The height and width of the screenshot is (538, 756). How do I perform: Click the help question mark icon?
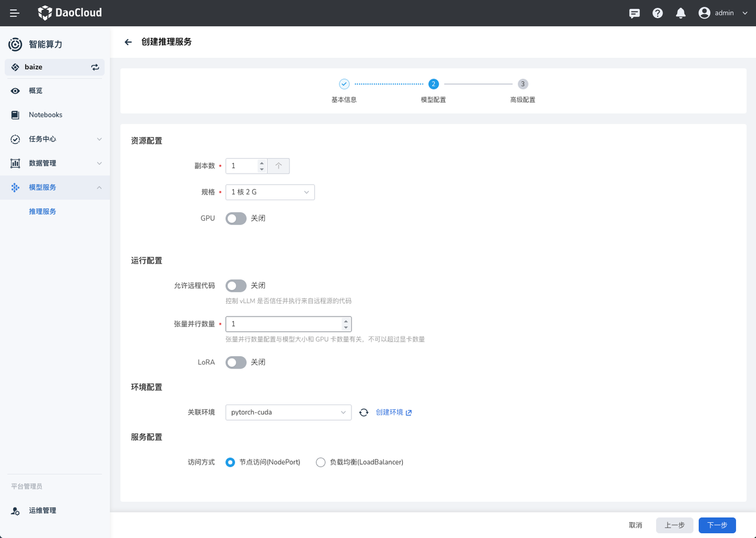click(657, 13)
